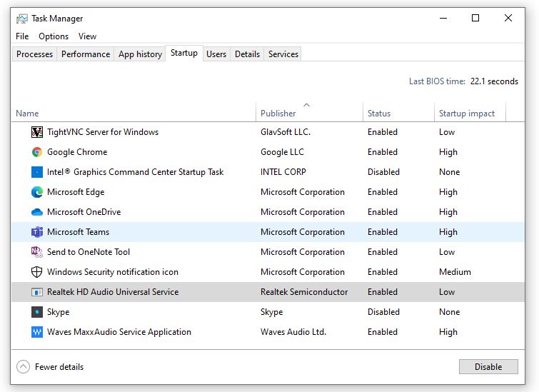Collapse view with Fewer details arrow
This screenshot has height=392, width=539.
(23, 367)
